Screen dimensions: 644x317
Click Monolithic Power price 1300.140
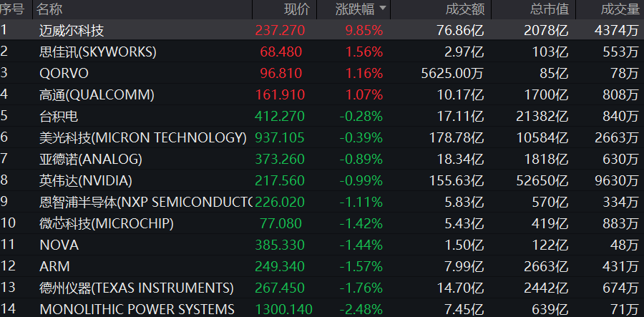284,309
